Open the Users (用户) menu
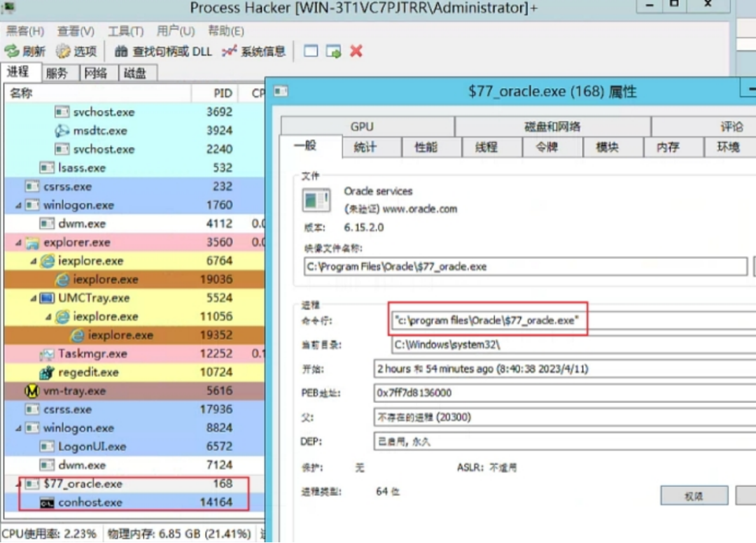Image resolution: width=756 pixels, height=543 pixels. (x=176, y=31)
